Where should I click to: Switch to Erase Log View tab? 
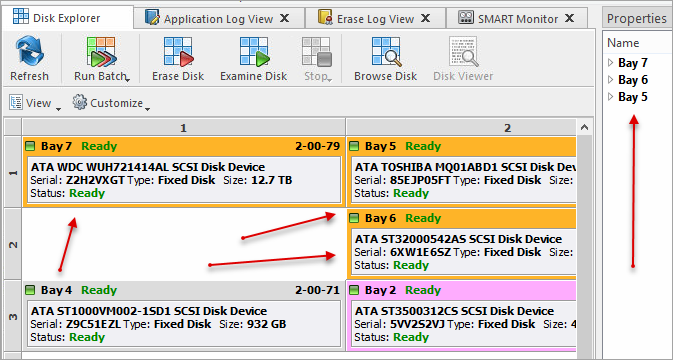coord(376,18)
